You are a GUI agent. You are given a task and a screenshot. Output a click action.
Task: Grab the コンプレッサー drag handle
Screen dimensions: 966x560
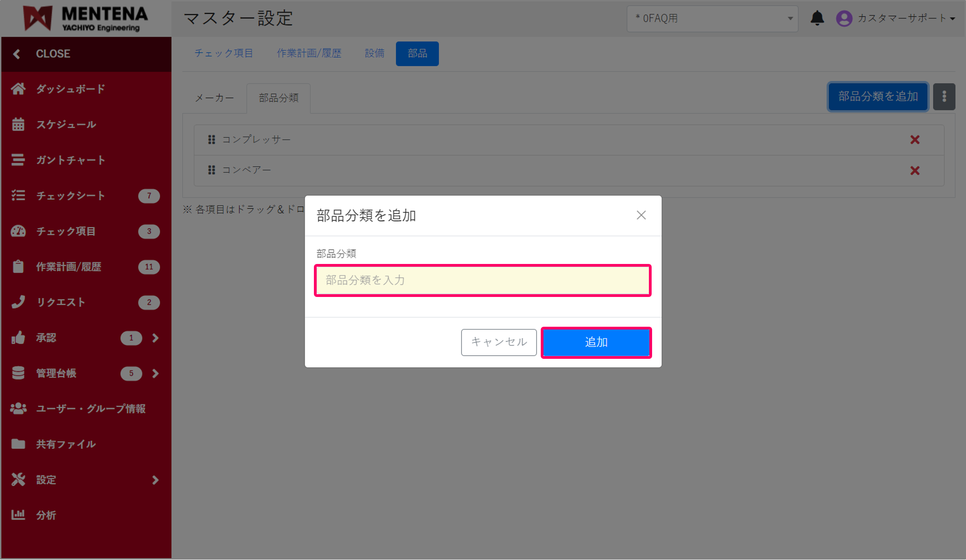(x=212, y=139)
